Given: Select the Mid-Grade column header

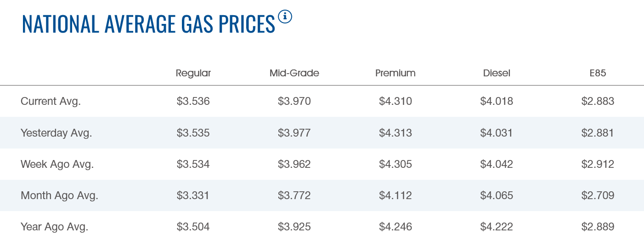Looking at the screenshot, I should pyautogui.click(x=294, y=73).
